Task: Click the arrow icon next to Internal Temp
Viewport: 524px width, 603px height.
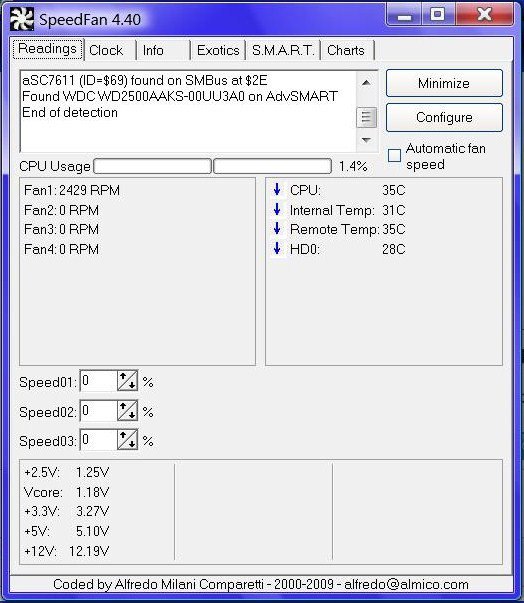Action: coord(277,209)
